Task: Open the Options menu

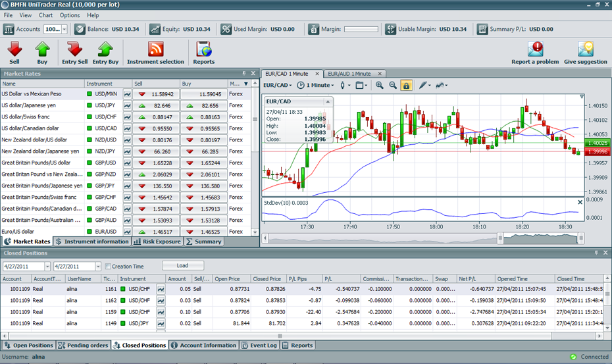Action: 70,15
